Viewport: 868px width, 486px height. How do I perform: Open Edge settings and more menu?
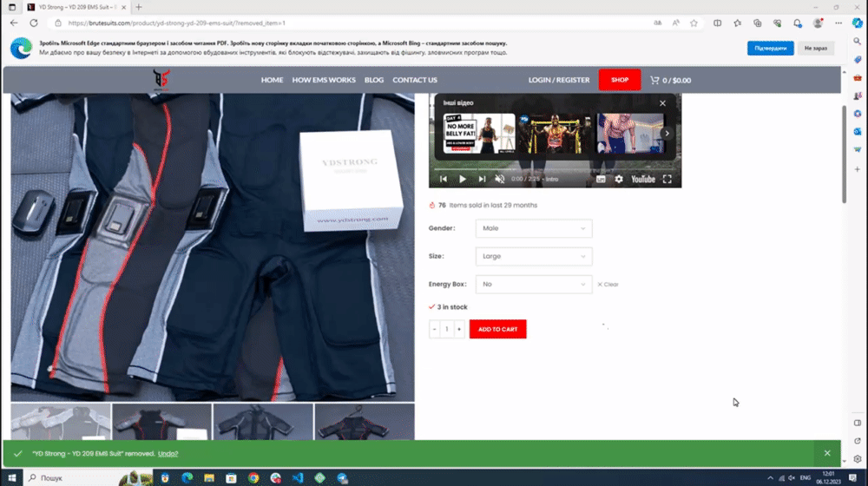click(838, 23)
